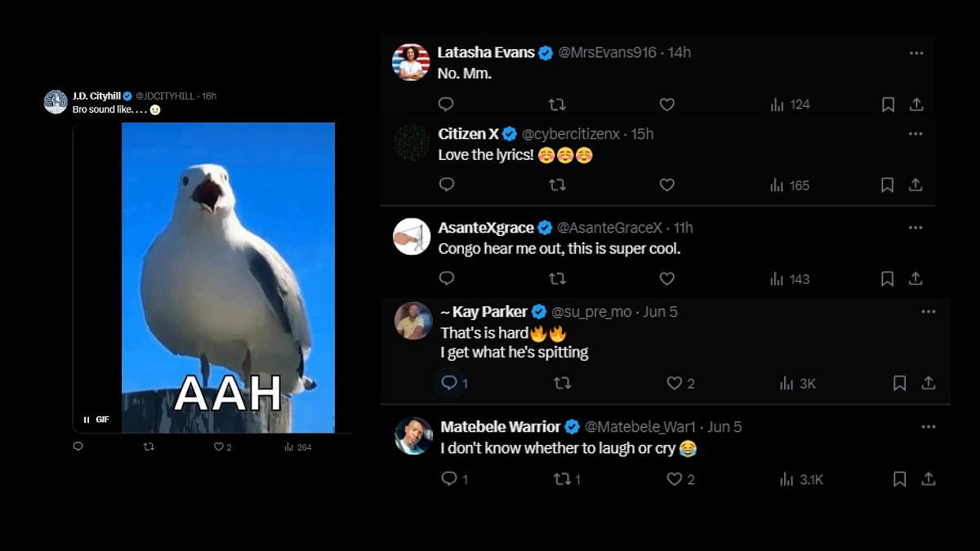Bookmark Latasha Evans's reply
Viewport: 980px width, 551px height.
[888, 104]
